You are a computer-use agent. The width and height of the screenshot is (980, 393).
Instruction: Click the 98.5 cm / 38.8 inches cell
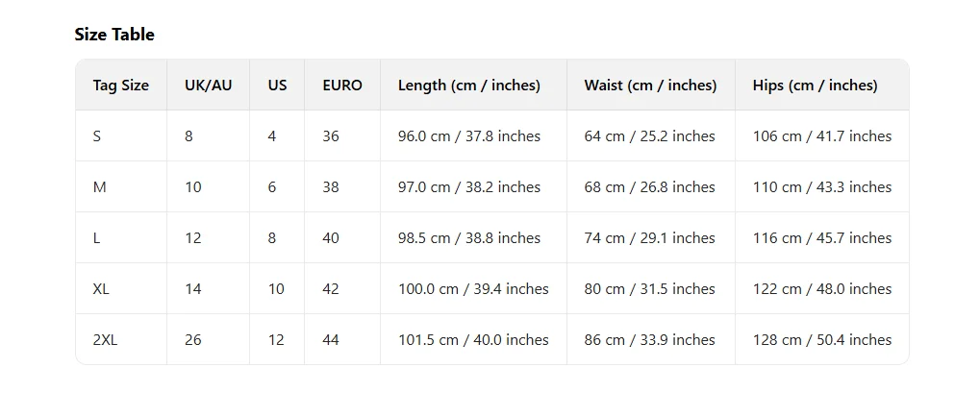coord(469,238)
